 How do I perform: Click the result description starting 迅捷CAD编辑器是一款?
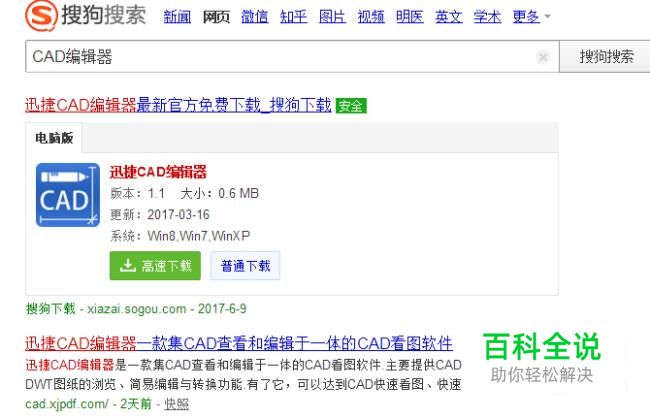243,374
